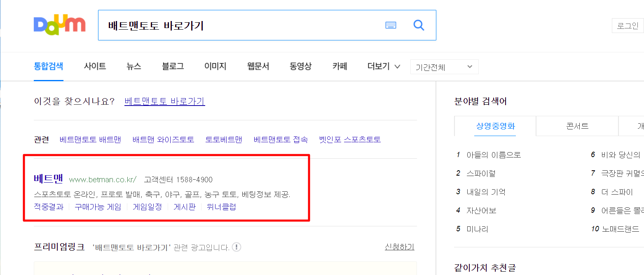Click the www.betman.co.kr/ URL

tap(103, 180)
